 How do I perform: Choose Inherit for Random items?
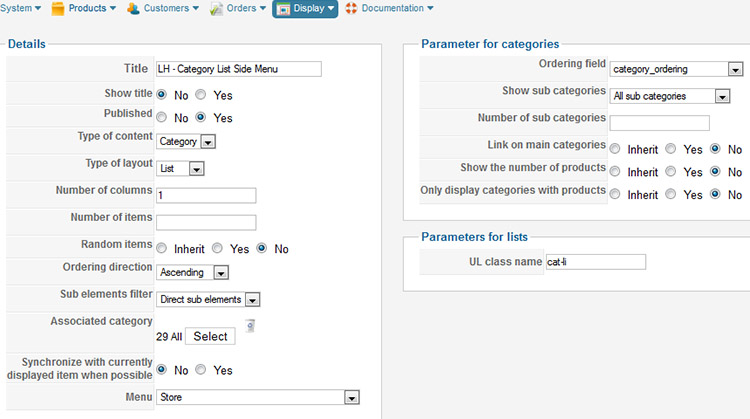(x=162, y=248)
